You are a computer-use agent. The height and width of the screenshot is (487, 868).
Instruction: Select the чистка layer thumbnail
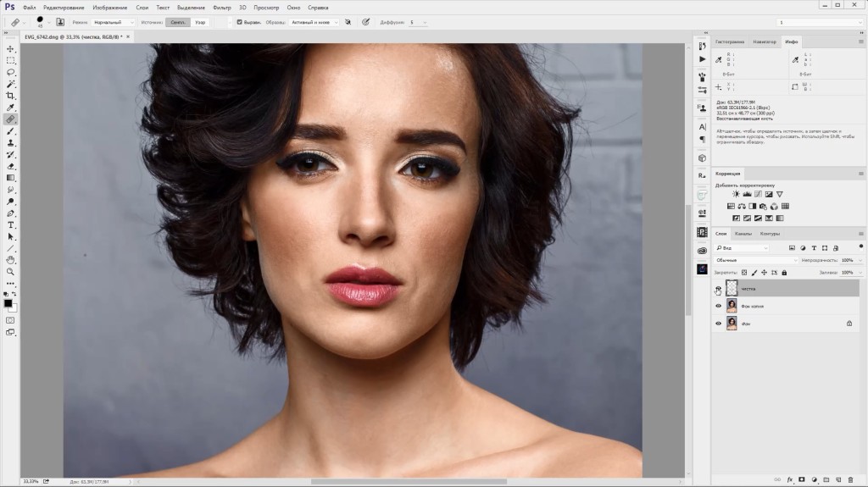pyautogui.click(x=732, y=289)
